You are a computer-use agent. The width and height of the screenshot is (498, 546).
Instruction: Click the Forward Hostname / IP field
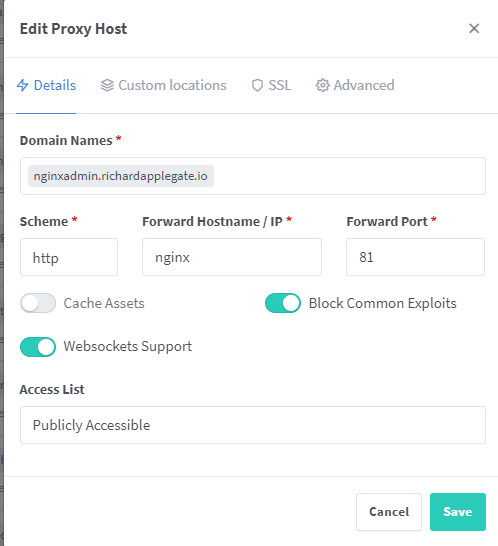232,257
